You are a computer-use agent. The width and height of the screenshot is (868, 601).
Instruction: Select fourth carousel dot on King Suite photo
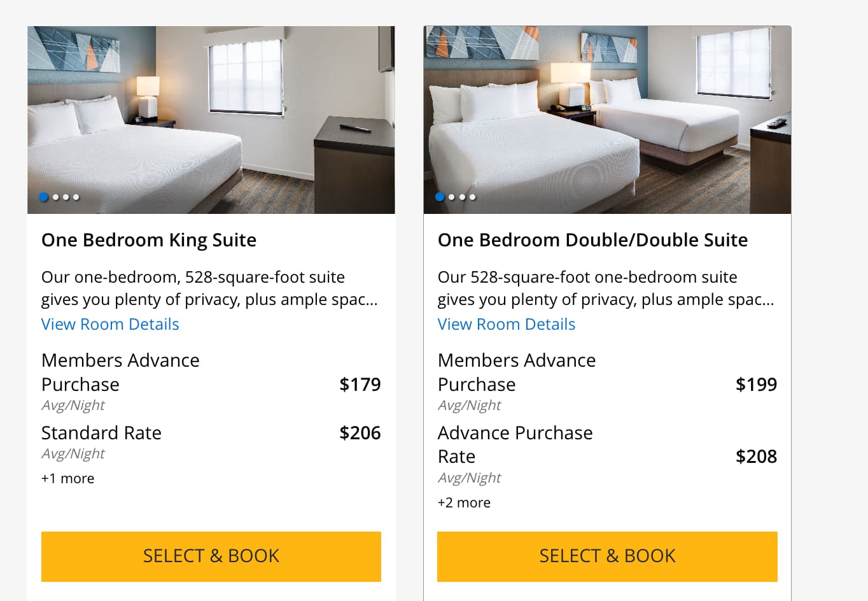(76, 197)
